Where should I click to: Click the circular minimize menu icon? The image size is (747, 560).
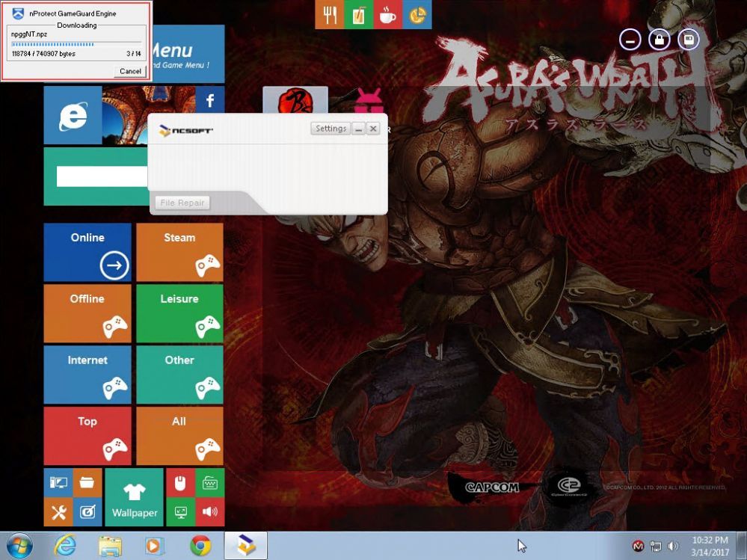point(630,40)
